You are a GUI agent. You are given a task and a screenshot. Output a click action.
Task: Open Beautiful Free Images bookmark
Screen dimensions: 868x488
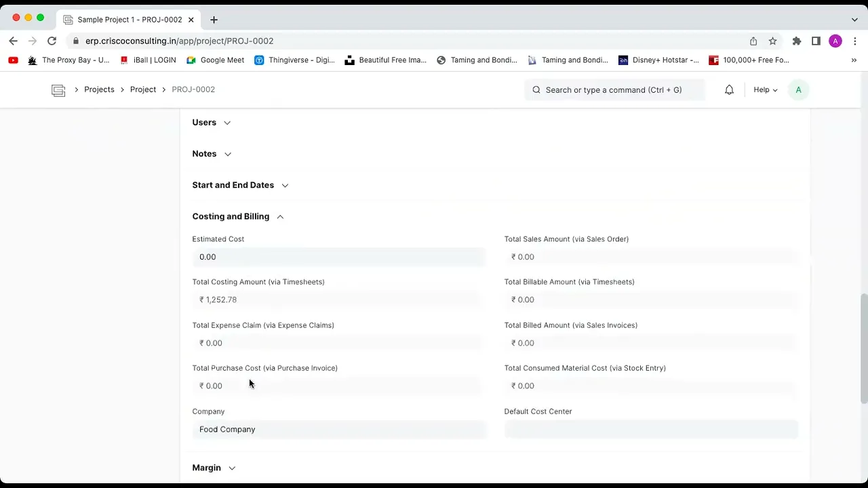click(x=385, y=60)
